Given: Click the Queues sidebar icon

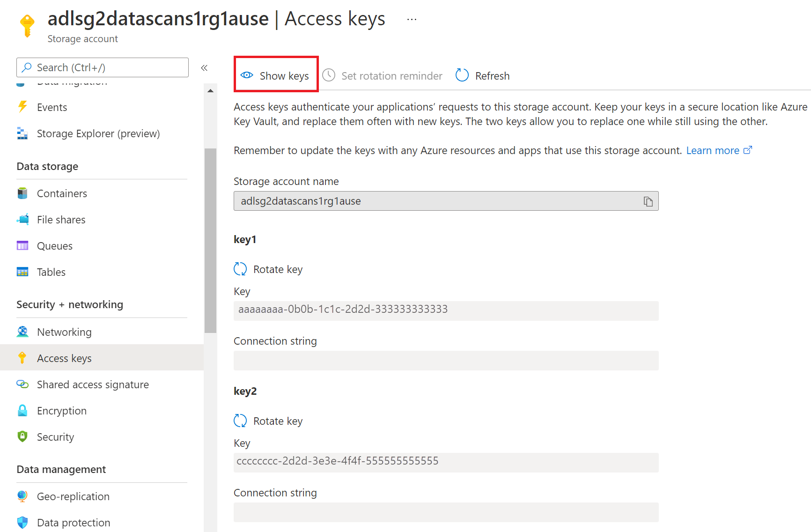Looking at the screenshot, I should point(22,246).
